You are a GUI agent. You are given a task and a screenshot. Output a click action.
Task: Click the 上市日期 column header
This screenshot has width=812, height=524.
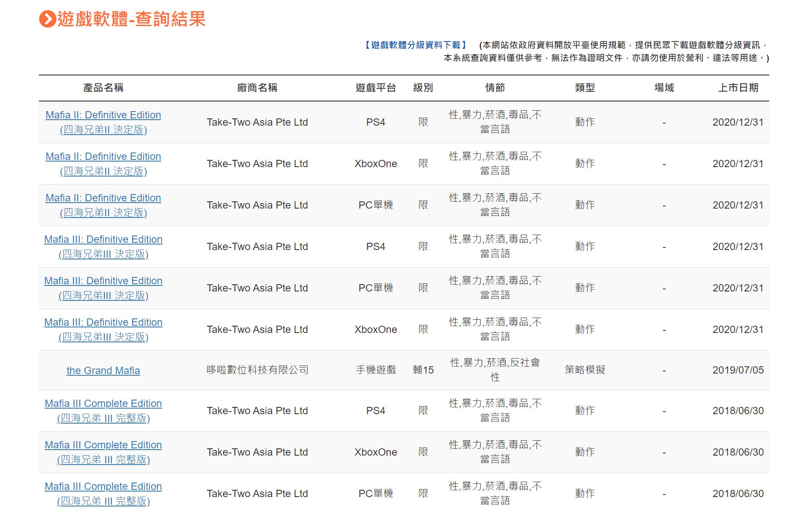(x=738, y=88)
